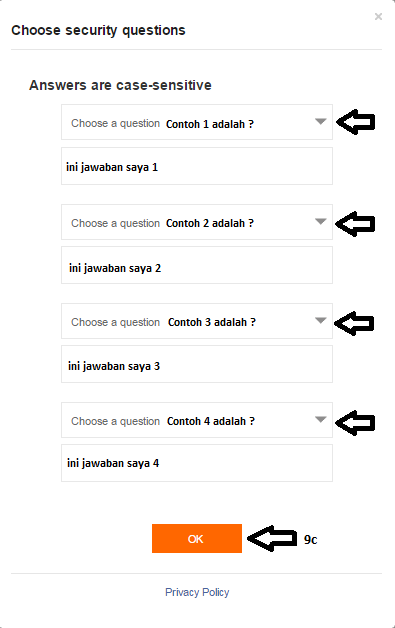Click the black arrow beside first question
The image size is (395, 628).
(x=355, y=122)
